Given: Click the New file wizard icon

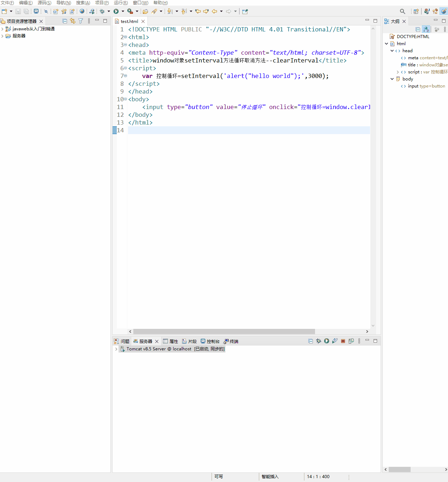Looking at the screenshot, I should (4, 11).
